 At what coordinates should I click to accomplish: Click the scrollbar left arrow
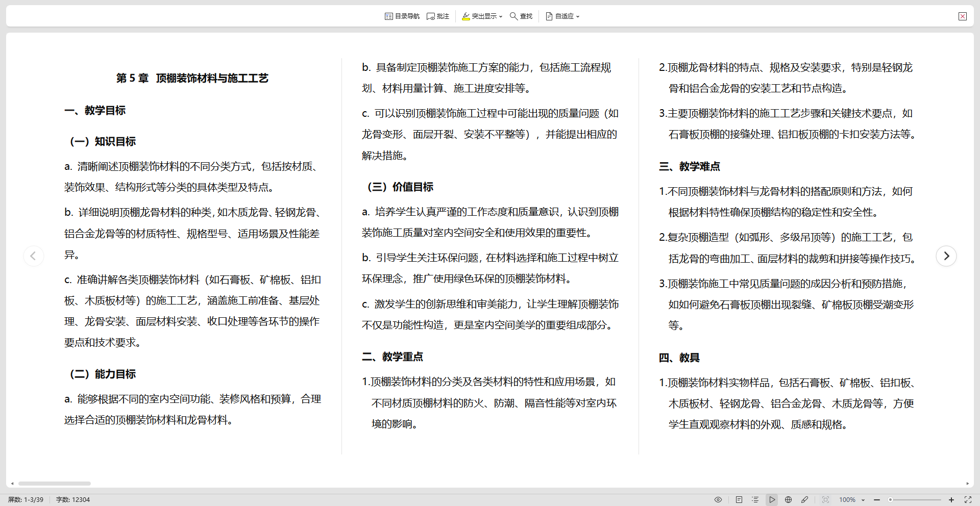point(12,483)
